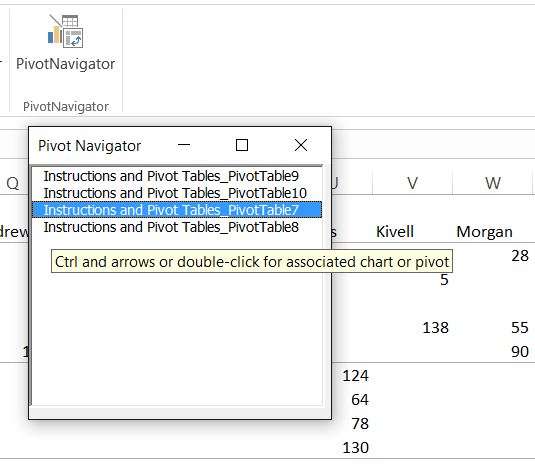The height and width of the screenshot is (476, 535).
Task: Select Instructions and Pivot Tables_PivotTable9 entry
Action: (177, 176)
